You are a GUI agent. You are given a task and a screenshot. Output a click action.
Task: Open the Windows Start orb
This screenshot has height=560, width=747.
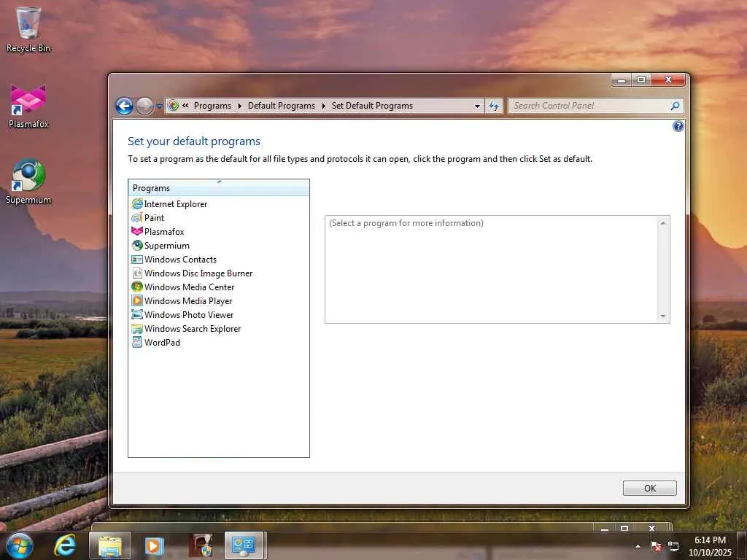(x=20, y=545)
